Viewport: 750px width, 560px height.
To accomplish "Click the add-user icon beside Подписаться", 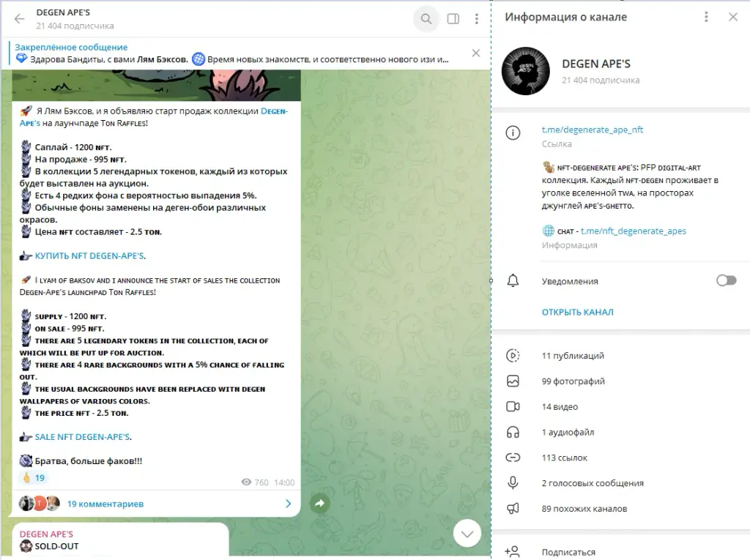I will tap(512, 552).
